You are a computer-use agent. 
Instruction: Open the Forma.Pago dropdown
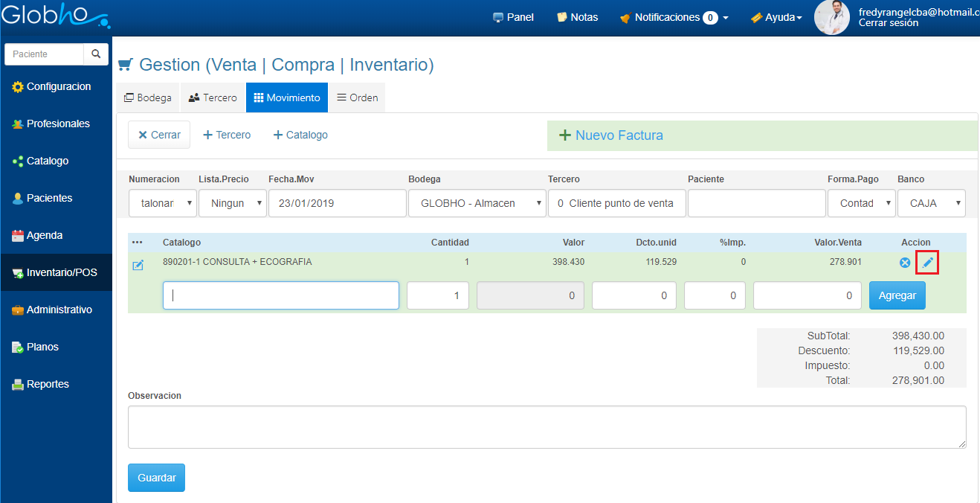click(861, 203)
